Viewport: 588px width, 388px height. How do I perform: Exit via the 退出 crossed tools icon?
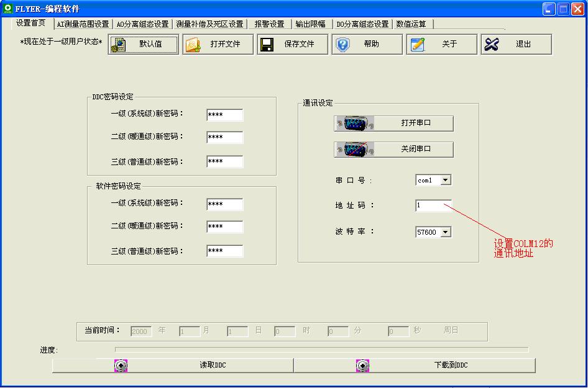click(x=492, y=45)
